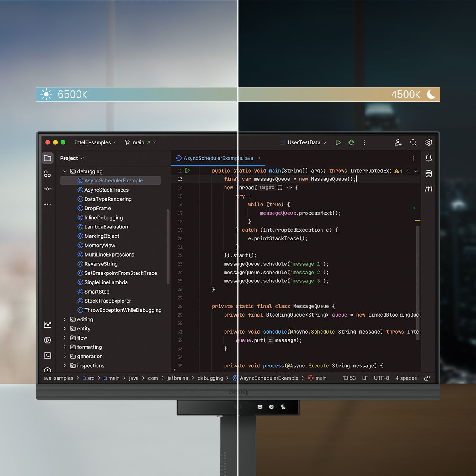
Task: Click the UTF-8 encoding in status bar
Action: [381, 378]
